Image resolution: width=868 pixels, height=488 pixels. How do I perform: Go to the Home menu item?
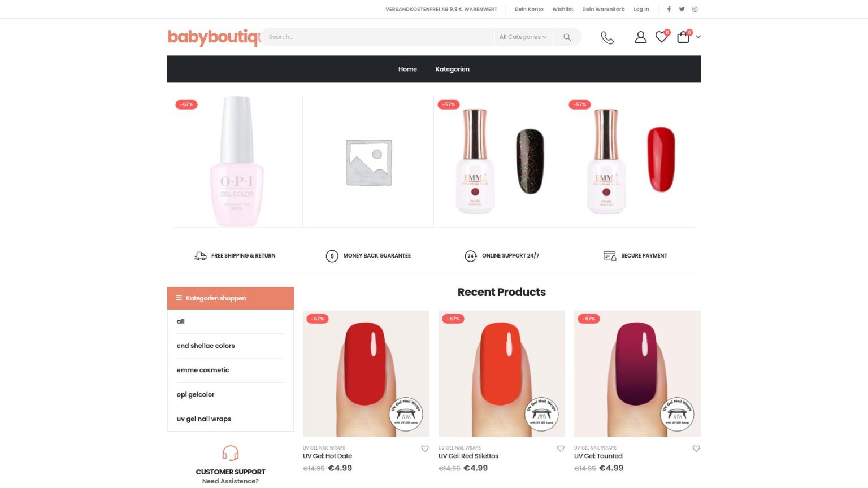click(x=407, y=69)
